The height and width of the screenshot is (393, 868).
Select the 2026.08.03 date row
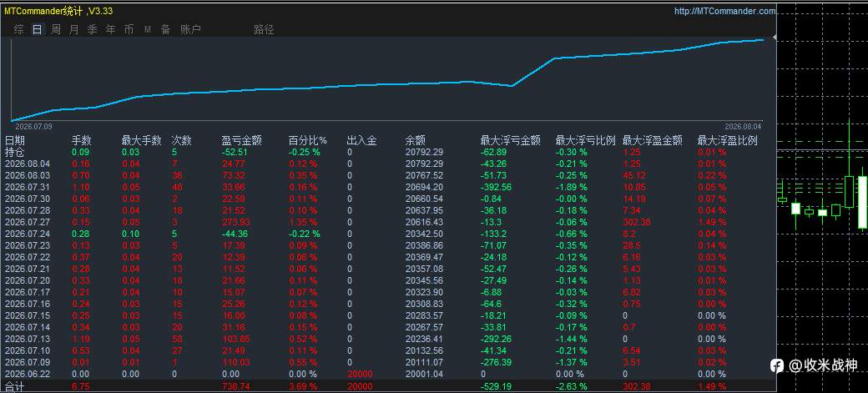coord(27,175)
